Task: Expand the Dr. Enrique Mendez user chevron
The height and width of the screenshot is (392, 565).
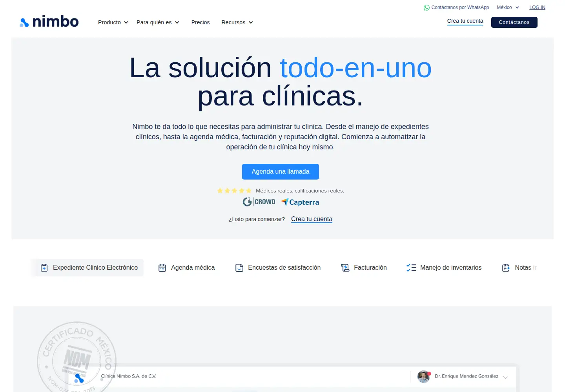Action: 505,377
